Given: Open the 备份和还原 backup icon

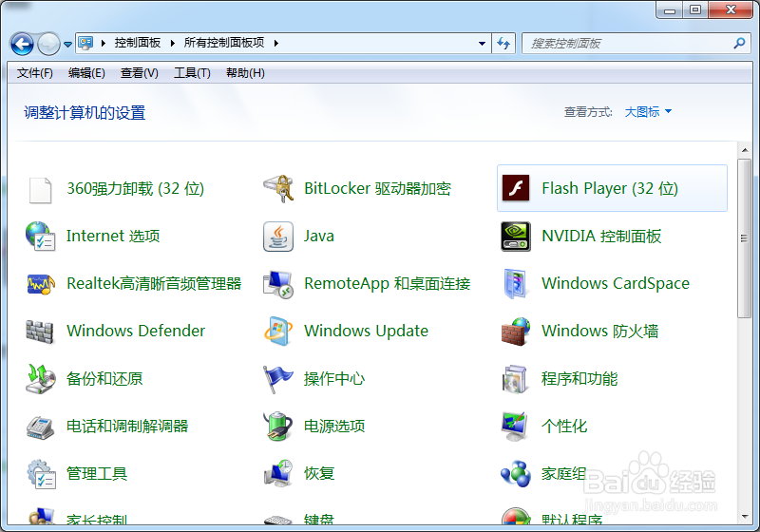Looking at the screenshot, I should coord(40,378).
